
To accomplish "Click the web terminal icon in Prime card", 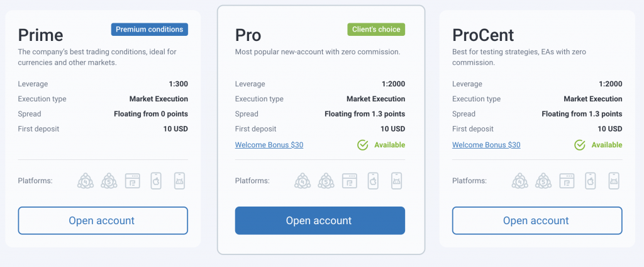I will point(133,181).
